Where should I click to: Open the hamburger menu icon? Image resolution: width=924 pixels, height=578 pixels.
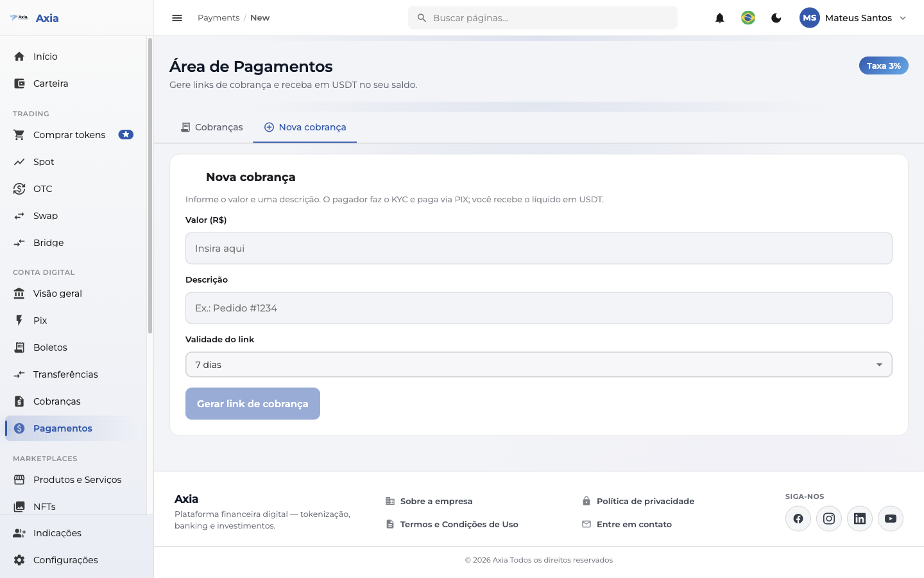(x=177, y=18)
